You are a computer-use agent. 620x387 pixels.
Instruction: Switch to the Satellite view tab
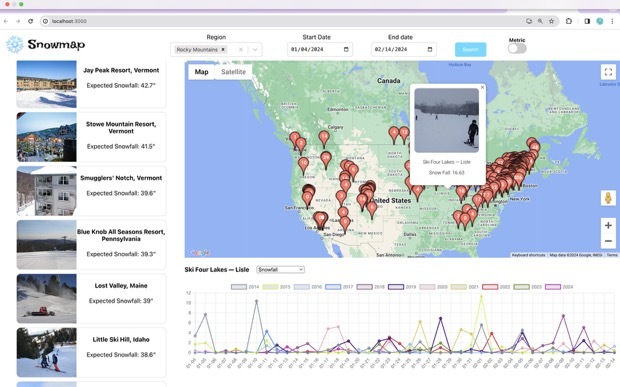pos(233,72)
